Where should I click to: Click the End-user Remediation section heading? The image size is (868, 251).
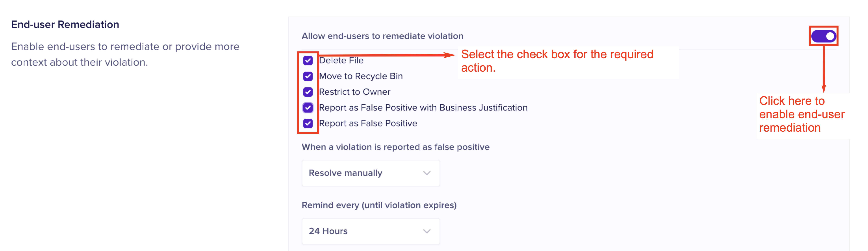point(65,25)
